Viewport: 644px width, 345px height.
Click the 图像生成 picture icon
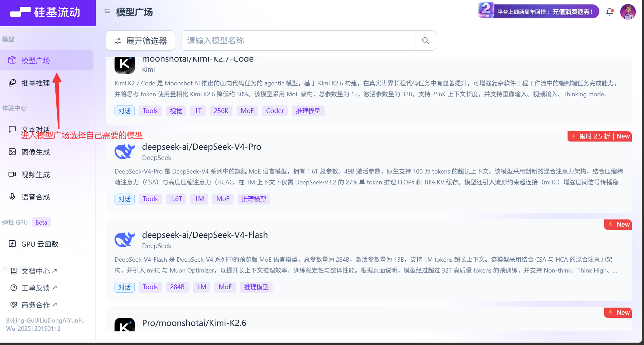(x=12, y=152)
